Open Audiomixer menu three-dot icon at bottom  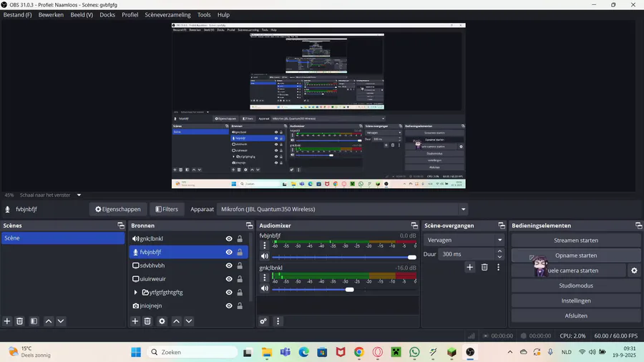pyautogui.click(x=278, y=321)
